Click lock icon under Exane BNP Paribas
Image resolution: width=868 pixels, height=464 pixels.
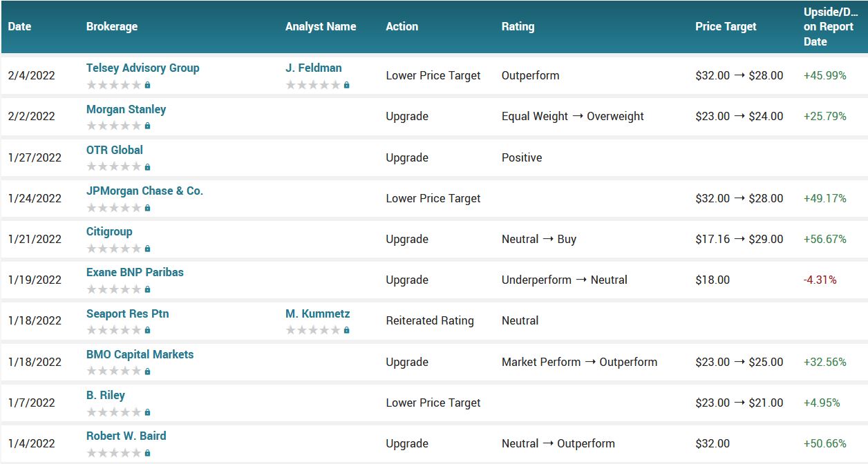pyautogui.click(x=147, y=289)
